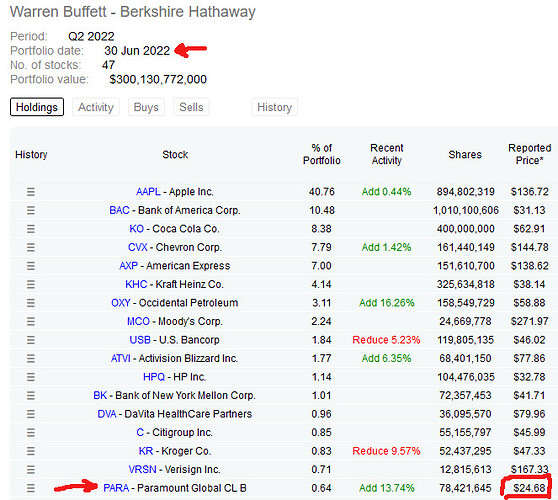Open the AAPL ticker link
The height and width of the screenshot is (500, 558).
tap(148, 192)
